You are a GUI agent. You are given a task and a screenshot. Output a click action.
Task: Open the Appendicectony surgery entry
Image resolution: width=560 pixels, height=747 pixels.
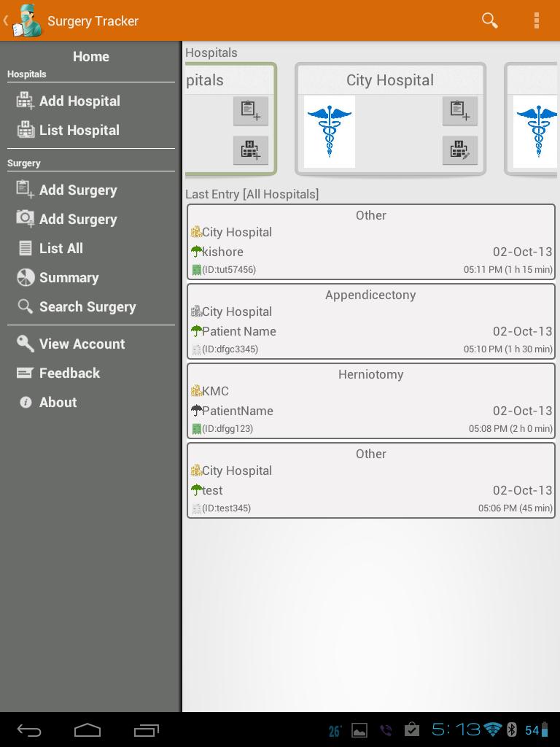pos(371,322)
